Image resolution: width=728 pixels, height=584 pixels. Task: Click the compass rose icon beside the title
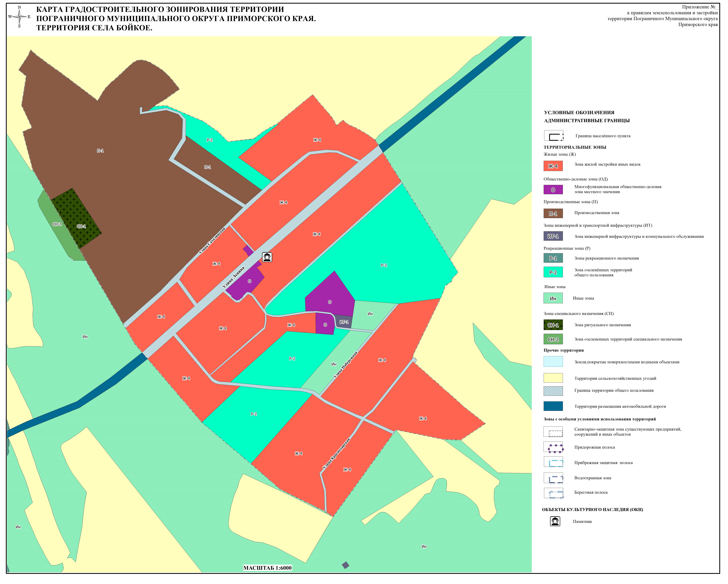pos(19,17)
